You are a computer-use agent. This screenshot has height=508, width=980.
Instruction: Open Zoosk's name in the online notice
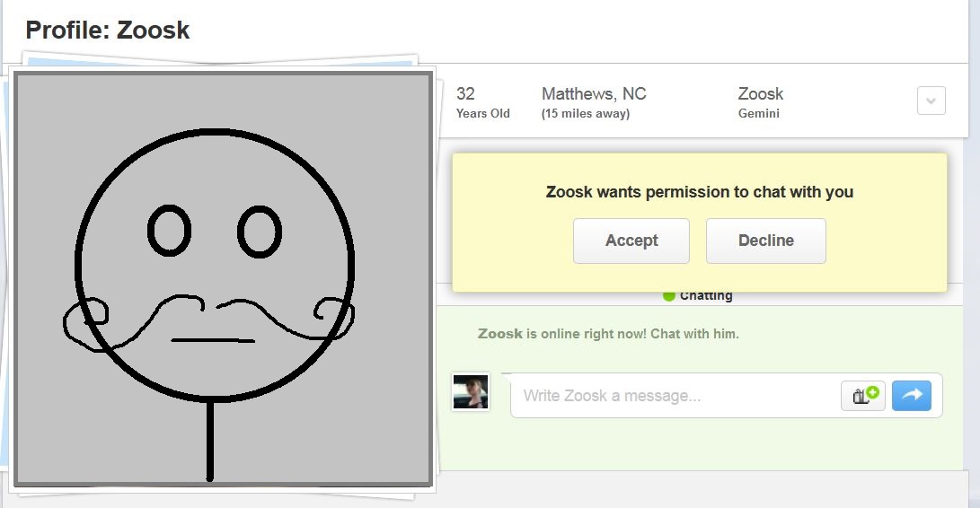click(x=499, y=334)
